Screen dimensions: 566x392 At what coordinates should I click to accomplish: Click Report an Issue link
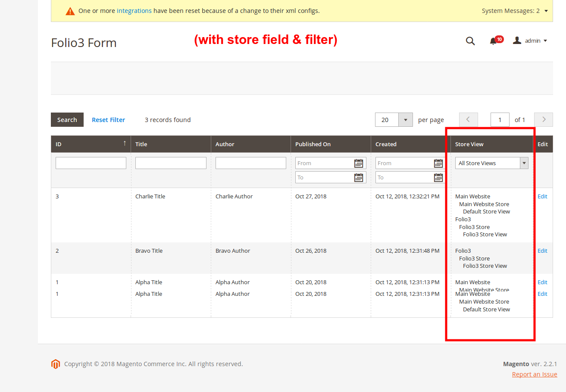[535, 374]
